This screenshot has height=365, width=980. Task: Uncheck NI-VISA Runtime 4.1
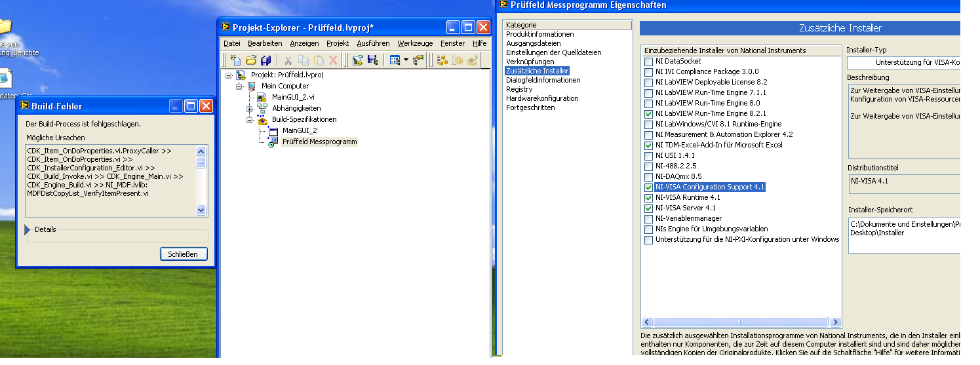click(x=649, y=198)
